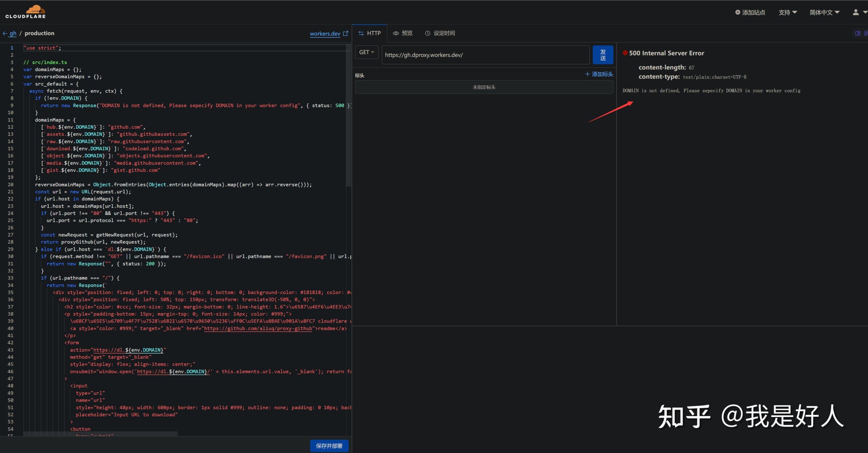This screenshot has width=868, height=453.
Task: Click the vertical scrollbar of the code editor
Action: [x=349, y=115]
